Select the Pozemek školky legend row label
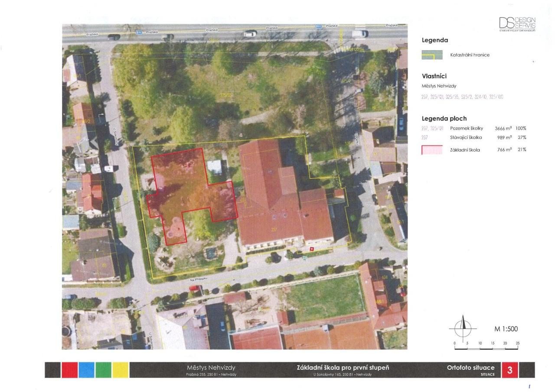555x392 pixels. click(466, 129)
